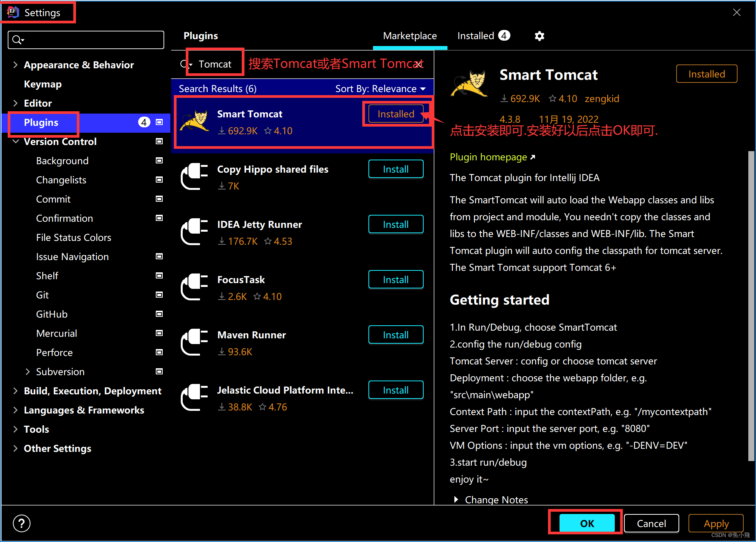Click project-level icon next to Git

159,295
